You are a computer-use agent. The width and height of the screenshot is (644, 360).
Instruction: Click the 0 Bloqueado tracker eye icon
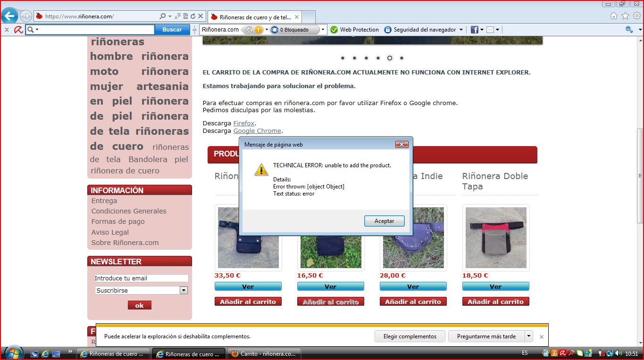pyautogui.click(x=275, y=30)
